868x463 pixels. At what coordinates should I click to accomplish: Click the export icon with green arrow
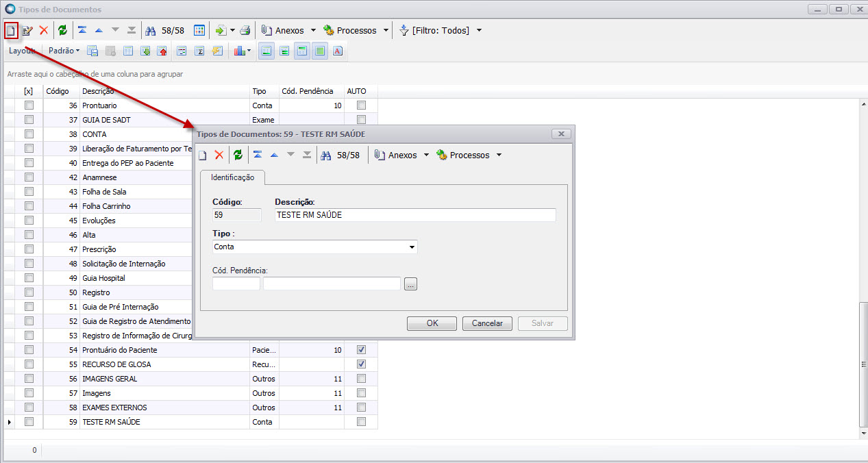pos(221,31)
